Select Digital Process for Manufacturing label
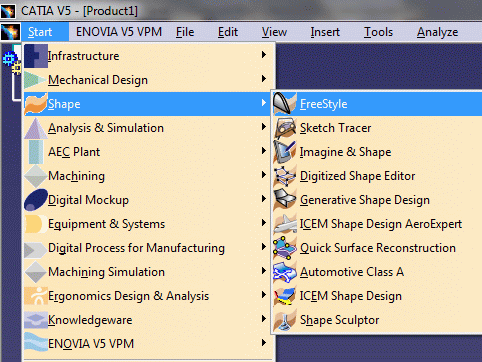 [x=136, y=248]
